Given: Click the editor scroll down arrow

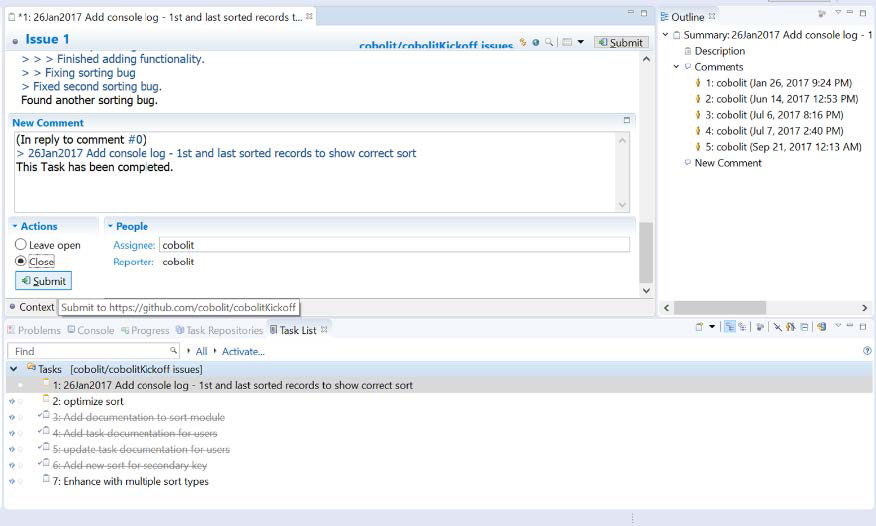Looking at the screenshot, I should tap(646, 290).
